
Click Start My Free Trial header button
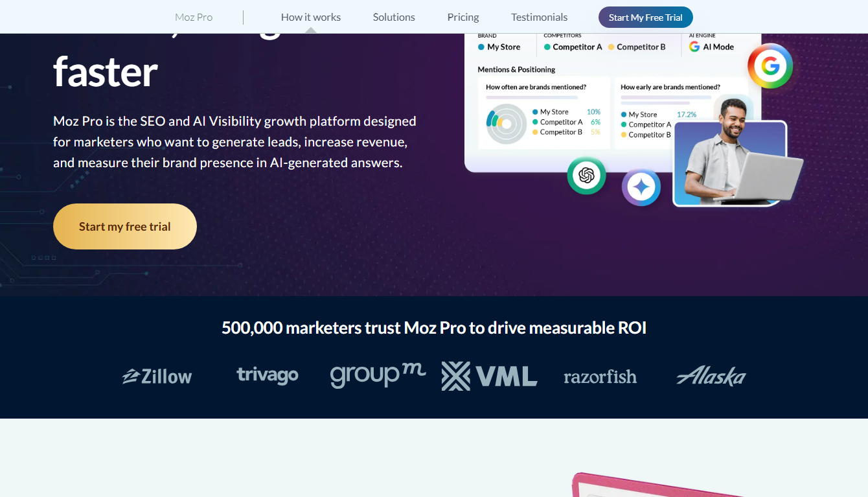pyautogui.click(x=646, y=17)
